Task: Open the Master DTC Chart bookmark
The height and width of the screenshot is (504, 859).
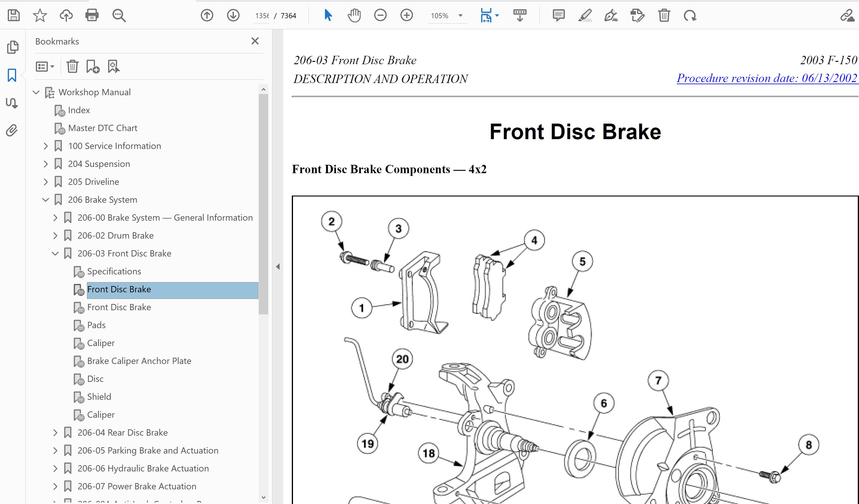Action: (103, 128)
